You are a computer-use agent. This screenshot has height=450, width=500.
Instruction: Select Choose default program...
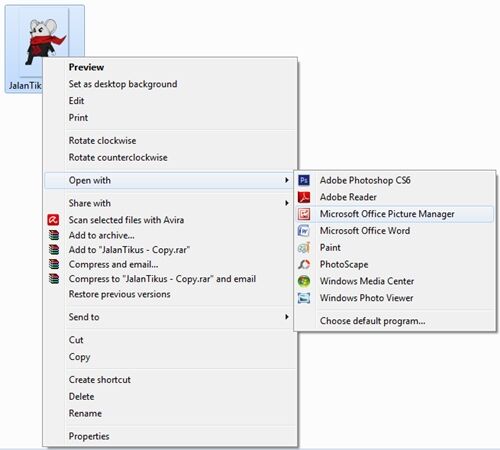(x=373, y=321)
